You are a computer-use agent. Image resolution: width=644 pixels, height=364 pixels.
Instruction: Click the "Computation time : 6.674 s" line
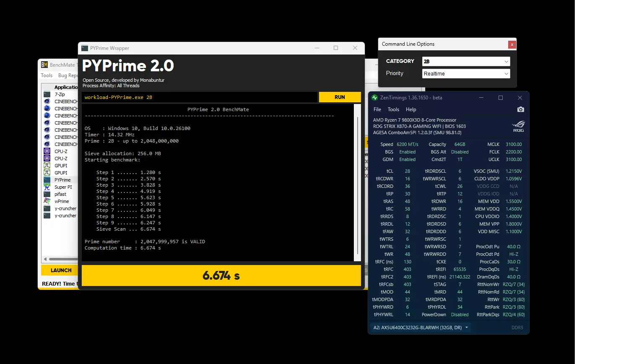pyautogui.click(x=123, y=248)
